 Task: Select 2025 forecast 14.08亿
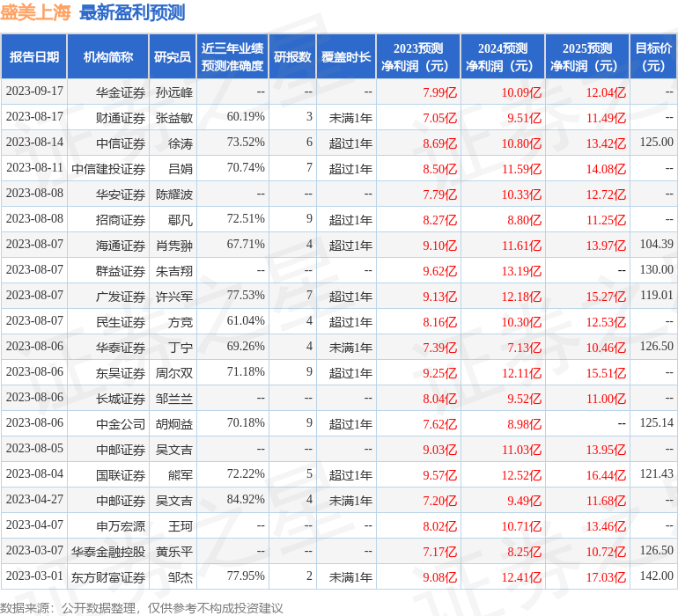[x=606, y=169]
